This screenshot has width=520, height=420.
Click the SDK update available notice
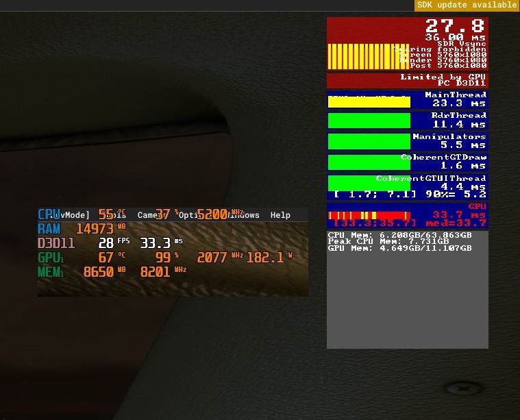467,5
